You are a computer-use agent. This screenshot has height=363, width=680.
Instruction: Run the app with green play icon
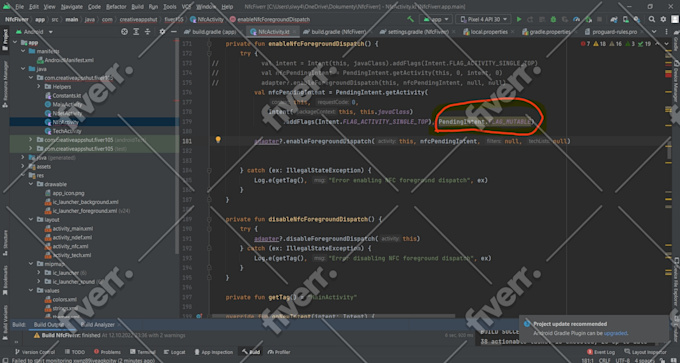(x=519, y=20)
